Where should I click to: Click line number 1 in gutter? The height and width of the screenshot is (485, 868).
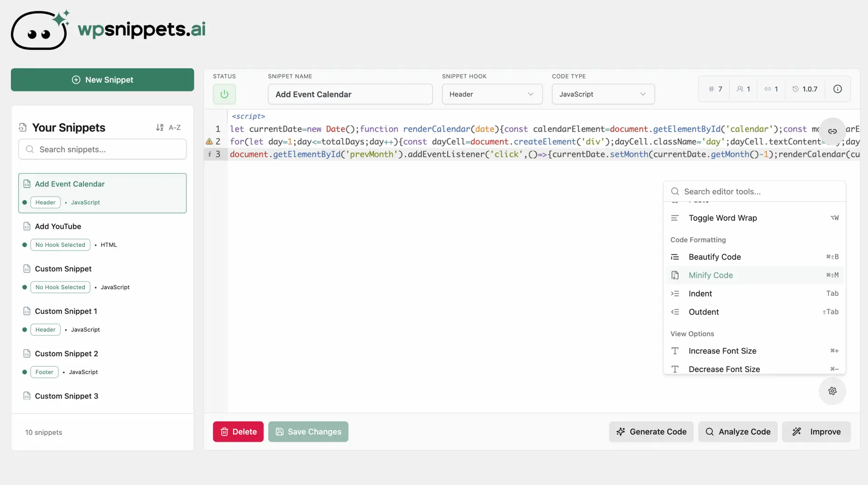(x=218, y=129)
